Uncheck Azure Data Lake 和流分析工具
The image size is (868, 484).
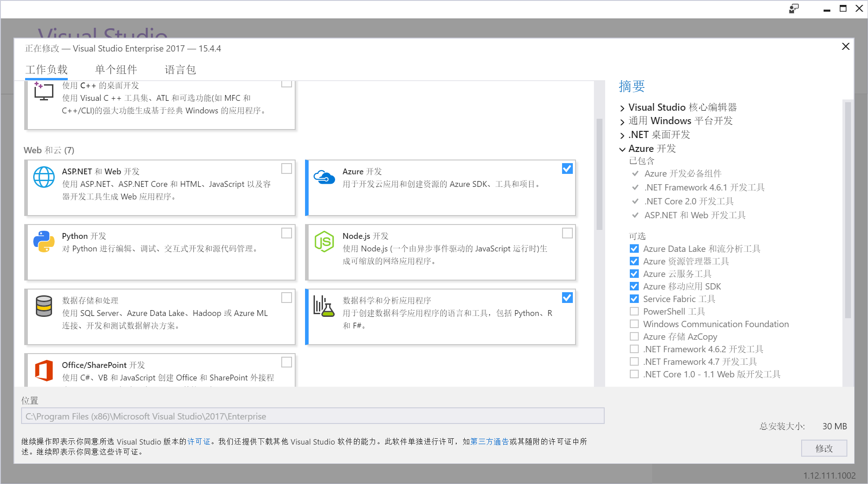click(634, 249)
